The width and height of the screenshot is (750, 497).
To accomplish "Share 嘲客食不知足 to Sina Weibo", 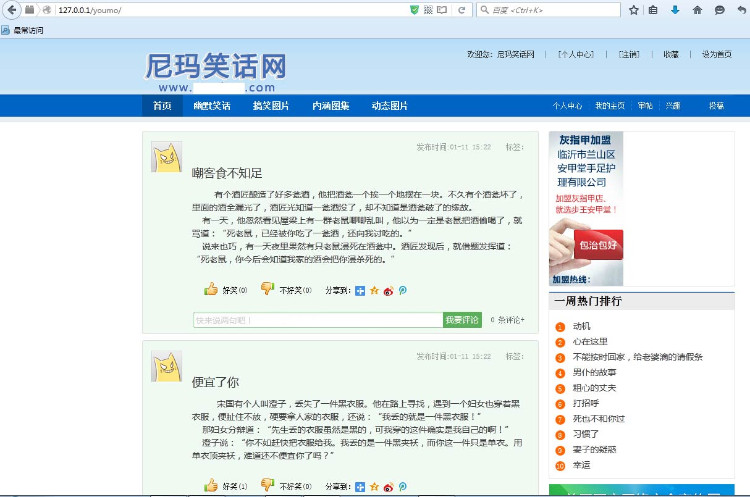I will (388, 291).
